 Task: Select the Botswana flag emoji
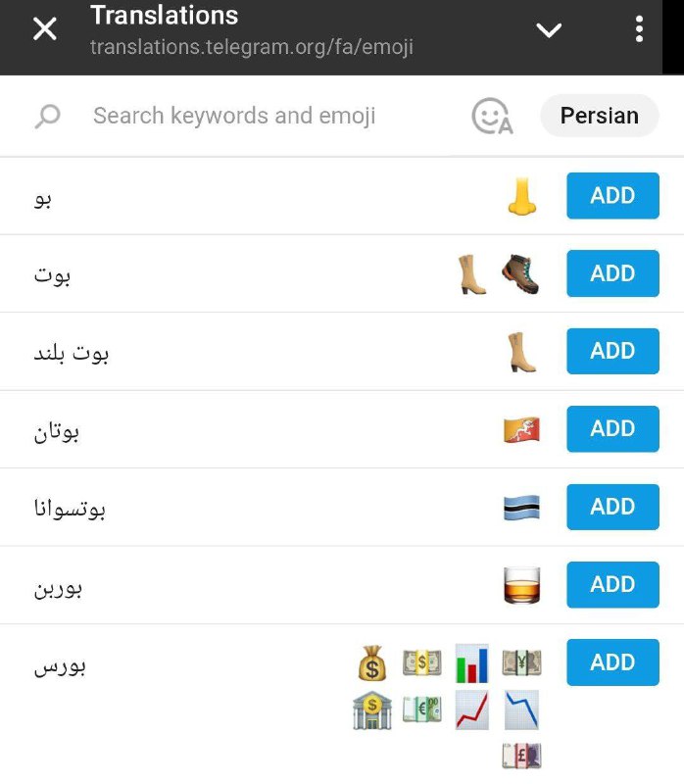[x=521, y=508]
